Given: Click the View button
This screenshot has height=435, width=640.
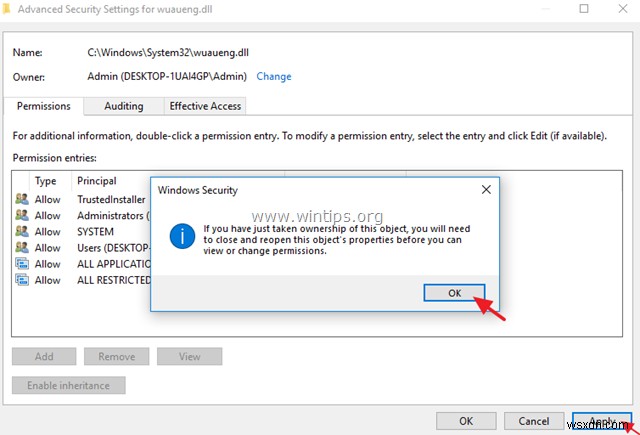Looking at the screenshot, I should pyautogui.click(x=189, y=356).
